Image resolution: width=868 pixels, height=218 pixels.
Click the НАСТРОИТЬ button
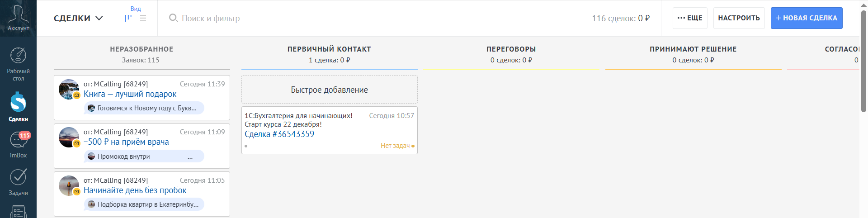[739, 18]
